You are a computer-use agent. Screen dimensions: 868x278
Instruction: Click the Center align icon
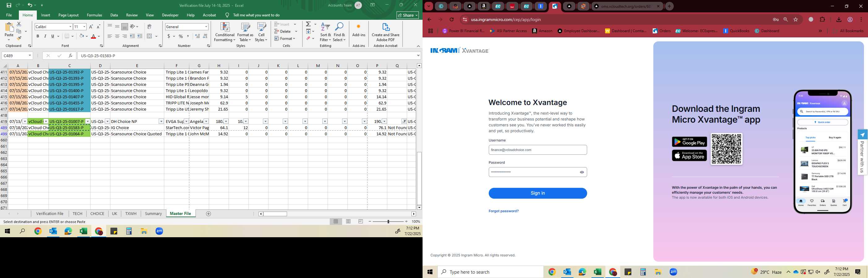coord(117,36)
